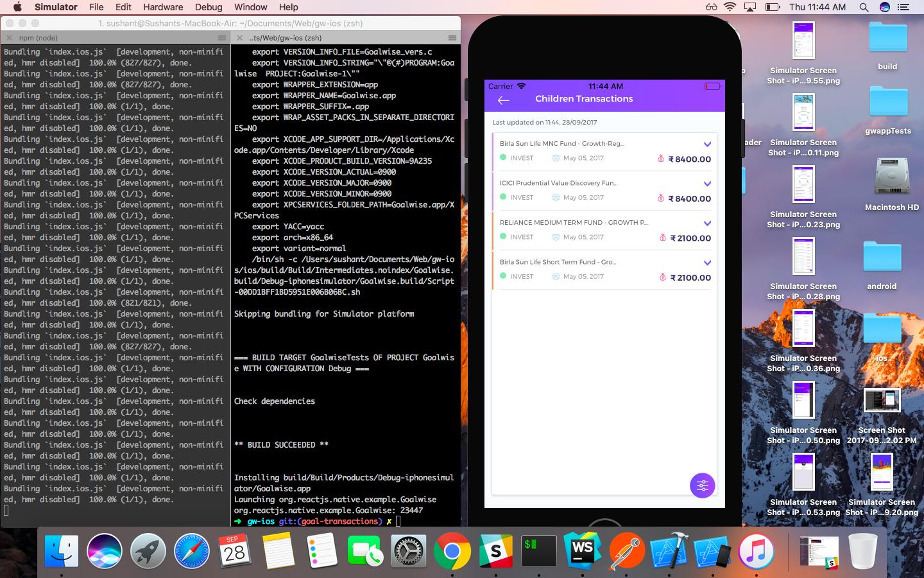Close the gw-ios (zsh) terminal tab

239,38
